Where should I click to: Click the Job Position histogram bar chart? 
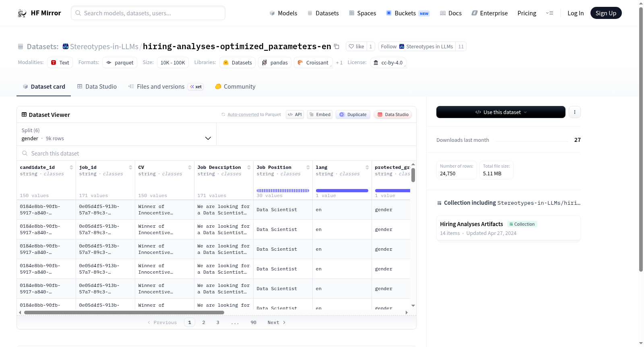pos(283,191)
